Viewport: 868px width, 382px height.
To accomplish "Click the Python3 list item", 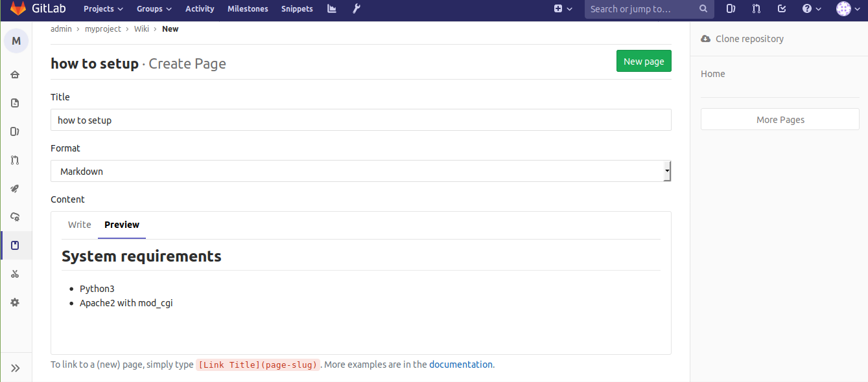I will 97,289.
